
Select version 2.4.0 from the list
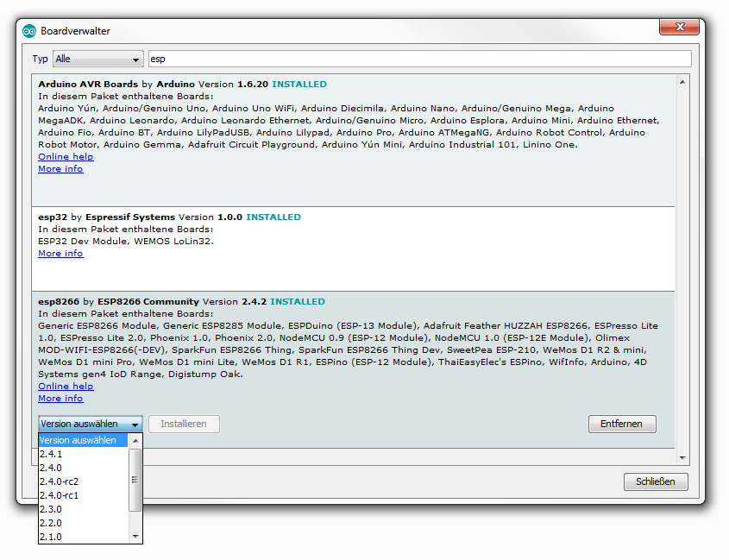[83, 468]
